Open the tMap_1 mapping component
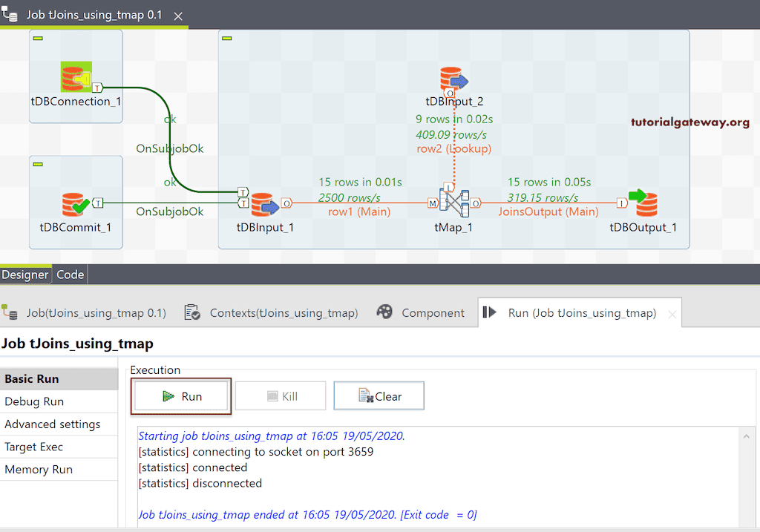Viewport: 760px width, 532px height. coord(454,202)
